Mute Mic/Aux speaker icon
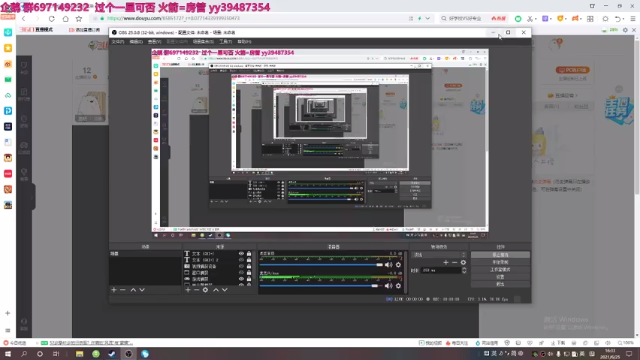Viewport: 640px width, 360px height. click(388, 286)
